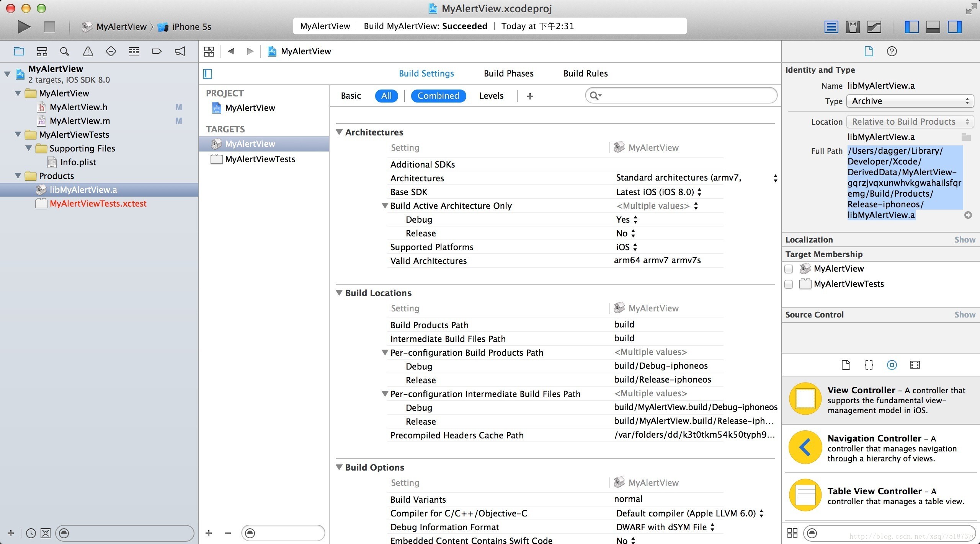Click the build settings search field
Viewport: 980px width, 544px height.
coord(681,96)
